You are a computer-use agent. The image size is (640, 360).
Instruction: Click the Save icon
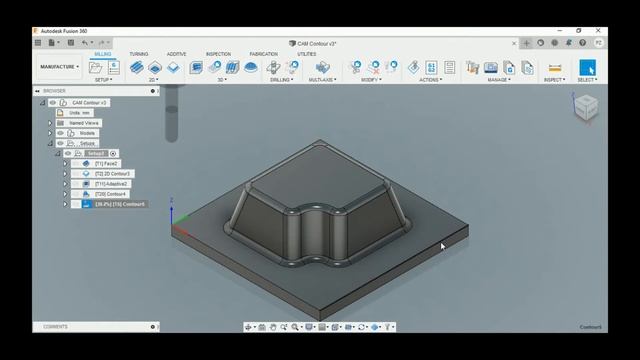click(x=71, y=42)
